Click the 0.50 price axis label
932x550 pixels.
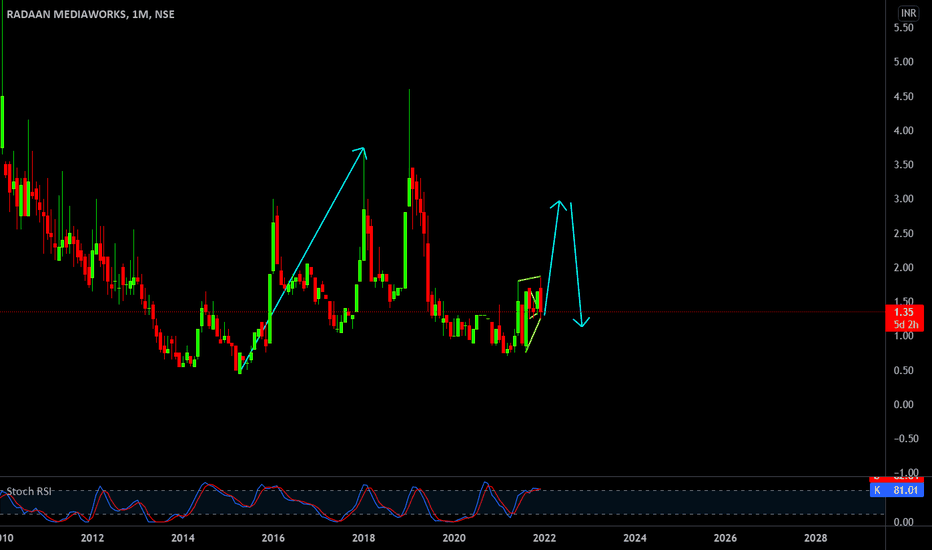coord(903,370)
